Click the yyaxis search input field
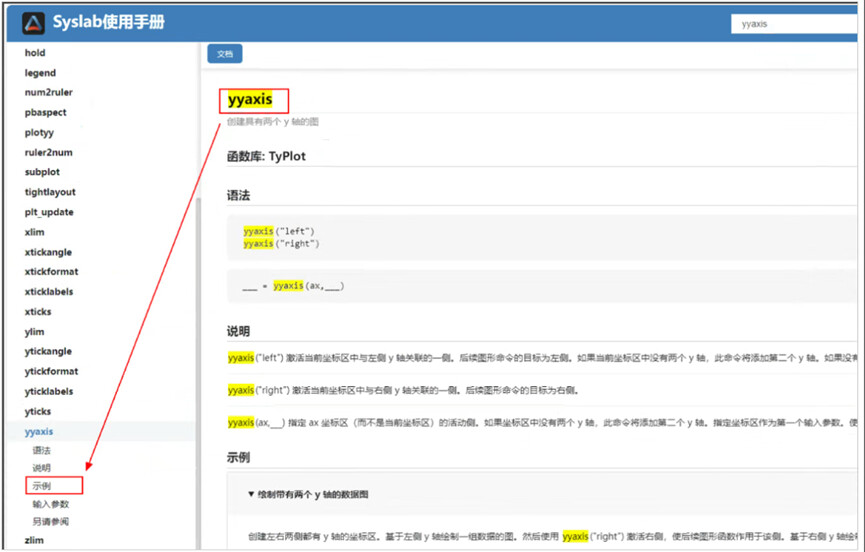 click(794, 24)
